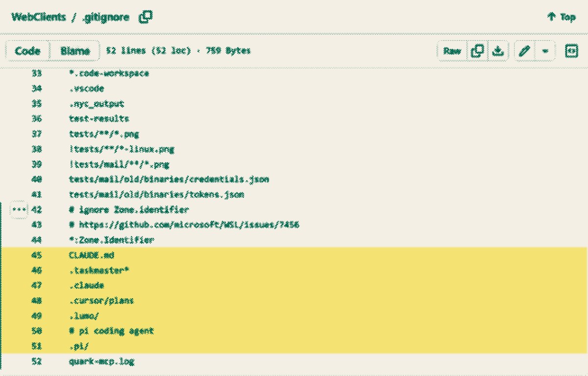Open the Raw file view

point(452,51)
